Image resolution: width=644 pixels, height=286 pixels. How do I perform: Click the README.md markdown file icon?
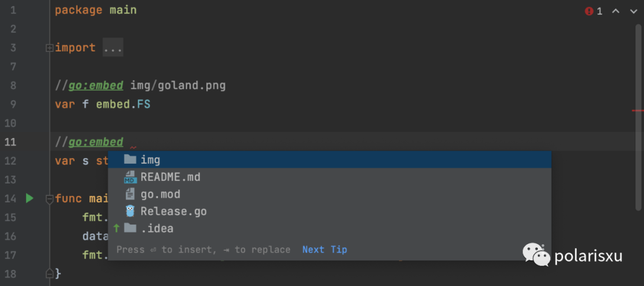point(130,177)
